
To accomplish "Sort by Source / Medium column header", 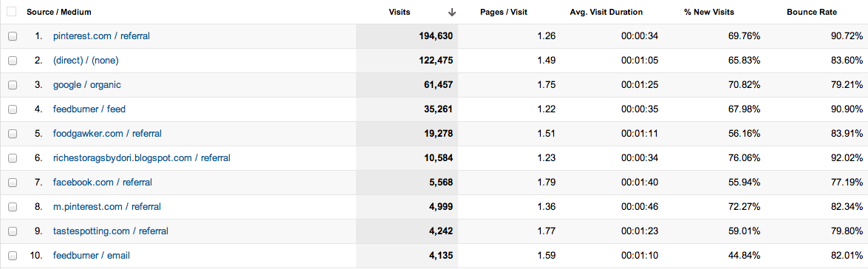I will [58, 12].
